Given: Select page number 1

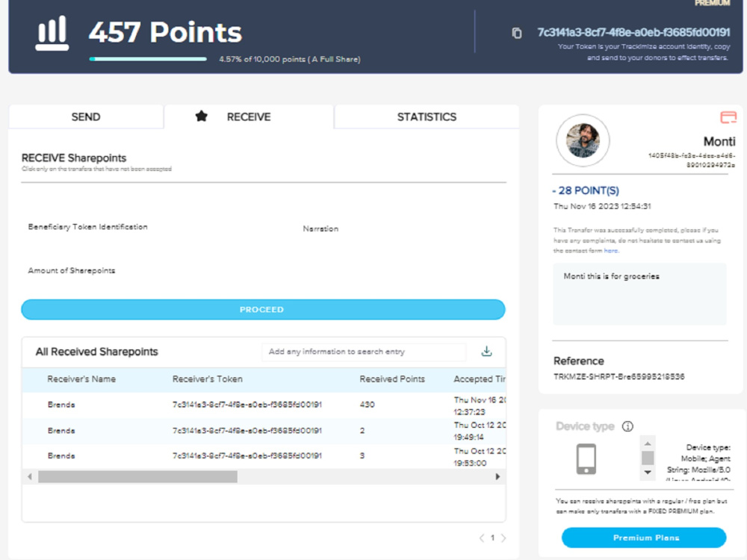Looking at the screenshot, I should tap(492, 538).
